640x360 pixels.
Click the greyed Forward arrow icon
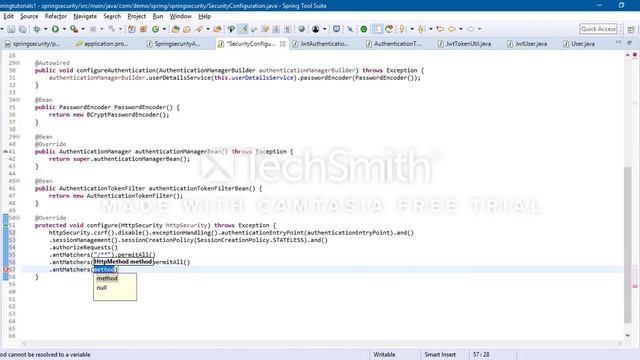pyautogui.click(x=471, y=29)
